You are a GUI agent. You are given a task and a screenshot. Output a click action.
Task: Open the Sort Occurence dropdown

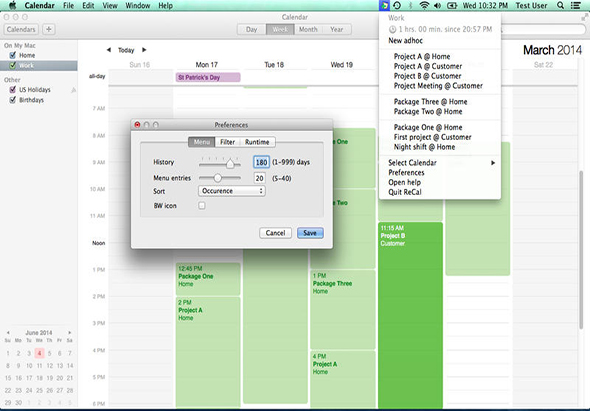pyautogui.click(x=231, y=191)
